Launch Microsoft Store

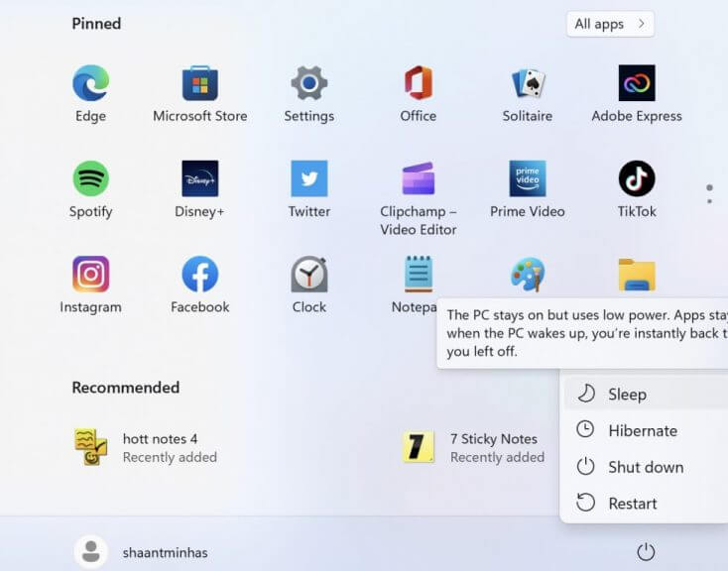(200, 93)
